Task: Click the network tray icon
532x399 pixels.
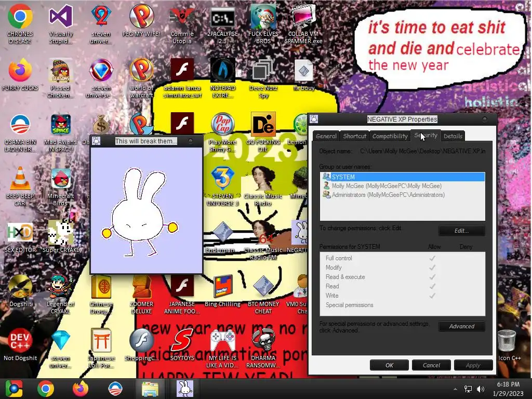Action: click(468, 389)
